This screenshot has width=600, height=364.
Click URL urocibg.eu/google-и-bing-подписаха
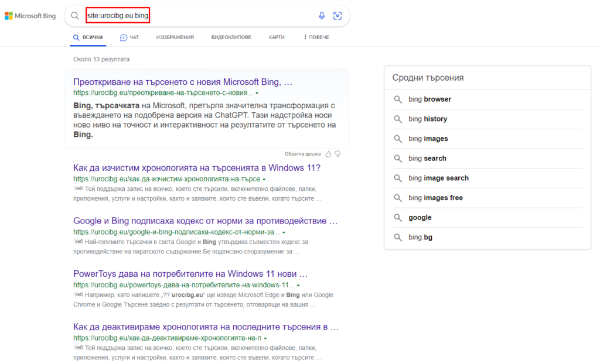coord(176,232)
